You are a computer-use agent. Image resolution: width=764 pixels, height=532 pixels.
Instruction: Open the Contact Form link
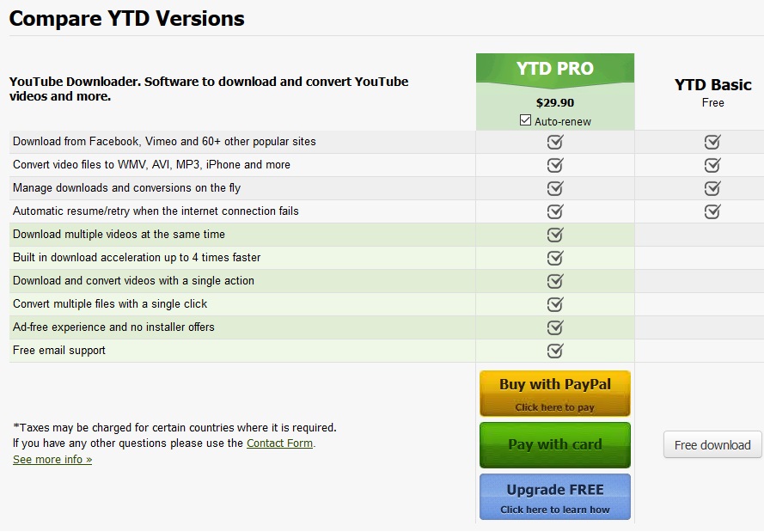[279, 443]
